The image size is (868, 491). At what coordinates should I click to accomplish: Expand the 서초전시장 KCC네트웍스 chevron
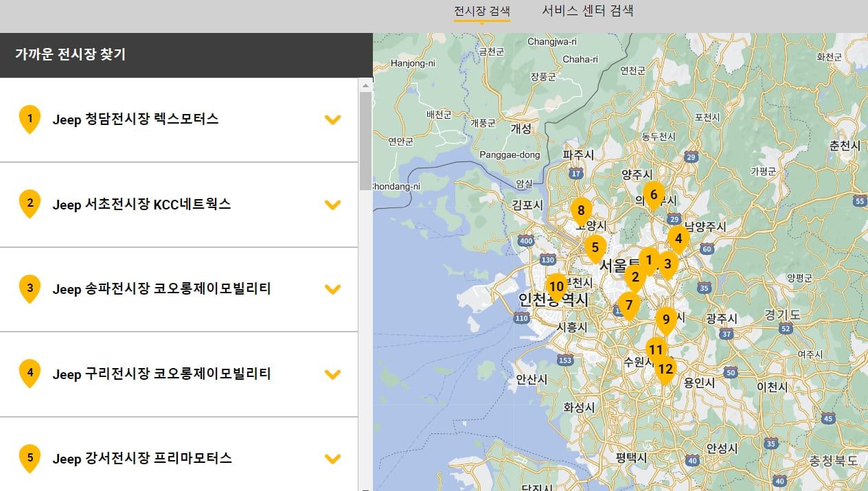332,205
